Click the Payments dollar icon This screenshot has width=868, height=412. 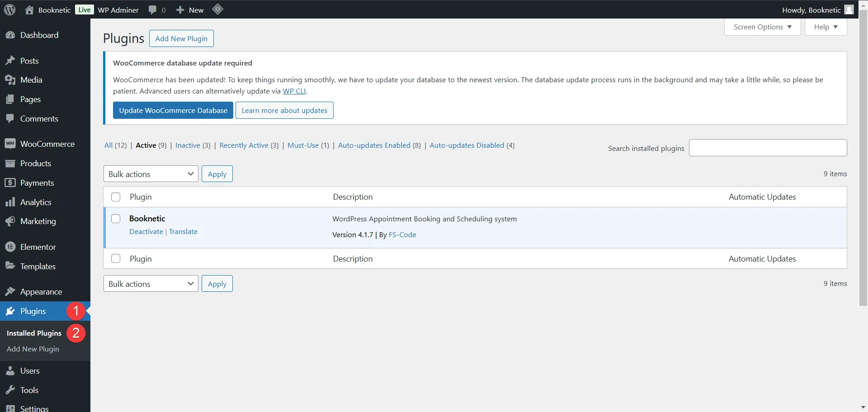pyautogui.click(x=10, y=183)
